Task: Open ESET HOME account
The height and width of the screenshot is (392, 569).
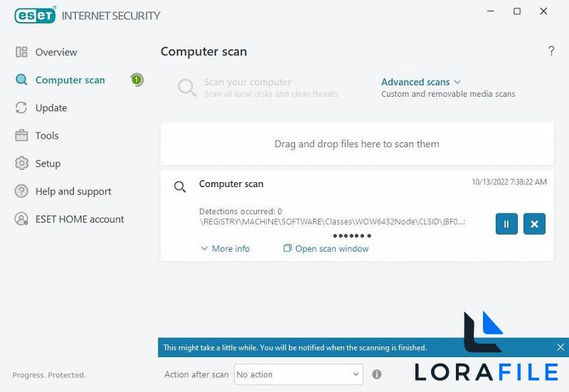Action: [80, 219]
